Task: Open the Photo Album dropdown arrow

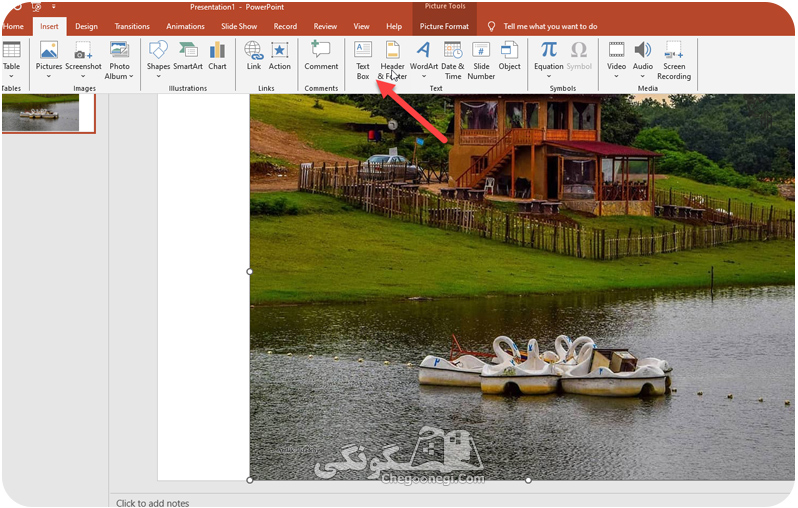Action: point(131,76)
